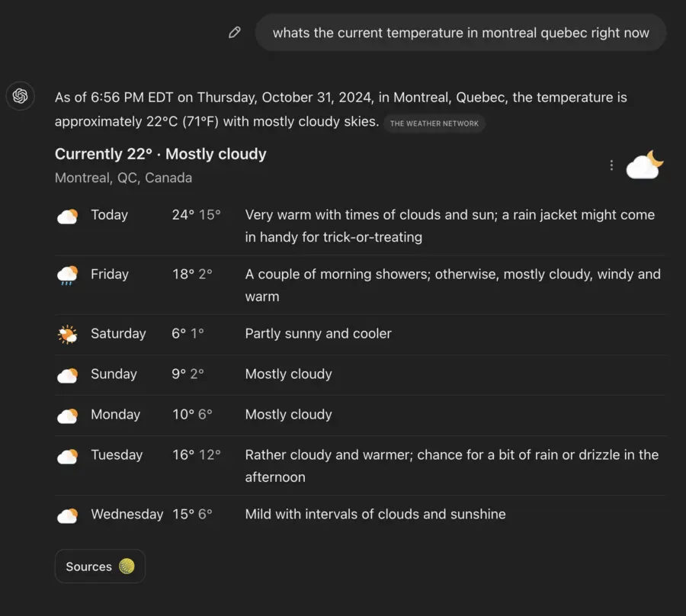Open the three-dot weather widget menu
Viewport: 686px width, 616px height.
pyautogui.click(x=611, y=165)
